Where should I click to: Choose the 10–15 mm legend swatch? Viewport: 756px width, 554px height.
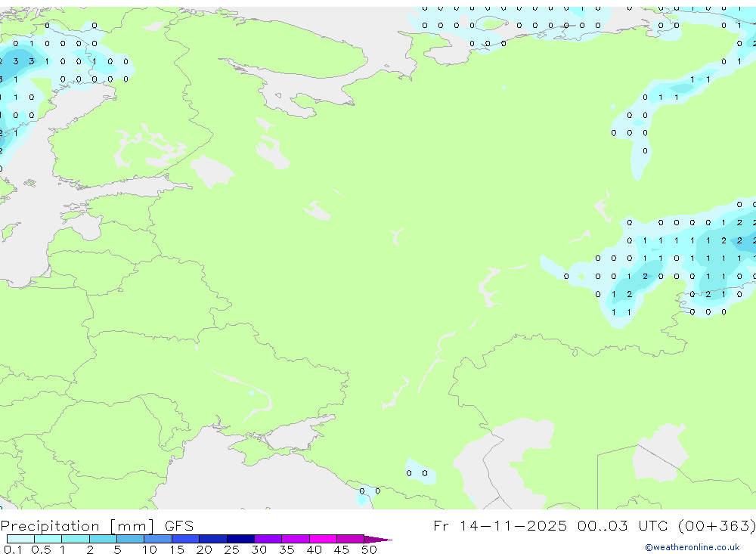158,539
